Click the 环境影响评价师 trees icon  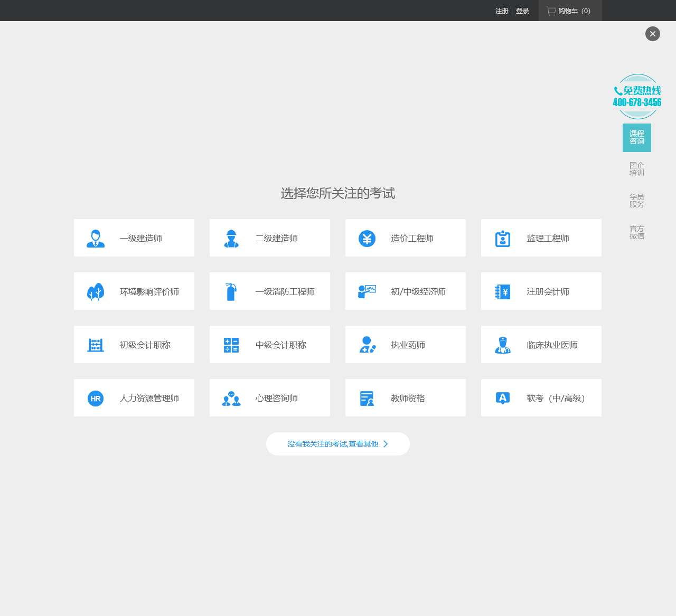pos(96,292)
